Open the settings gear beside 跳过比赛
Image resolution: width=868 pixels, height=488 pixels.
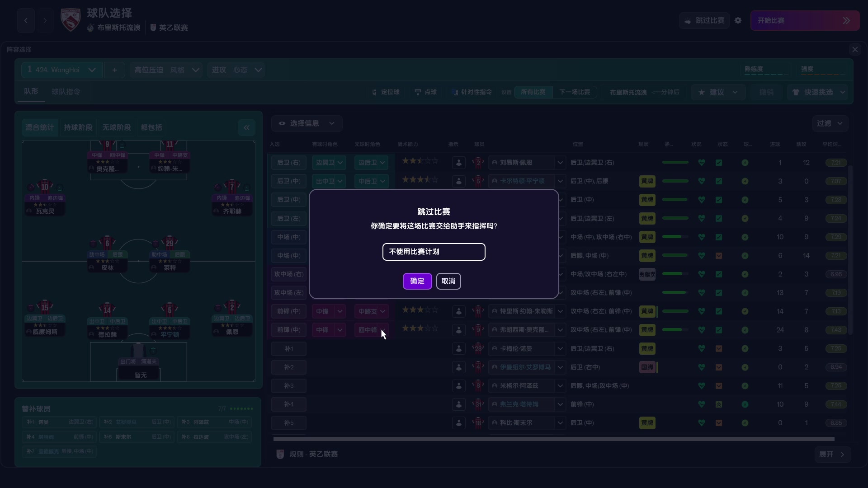click(x=739, y=20)
